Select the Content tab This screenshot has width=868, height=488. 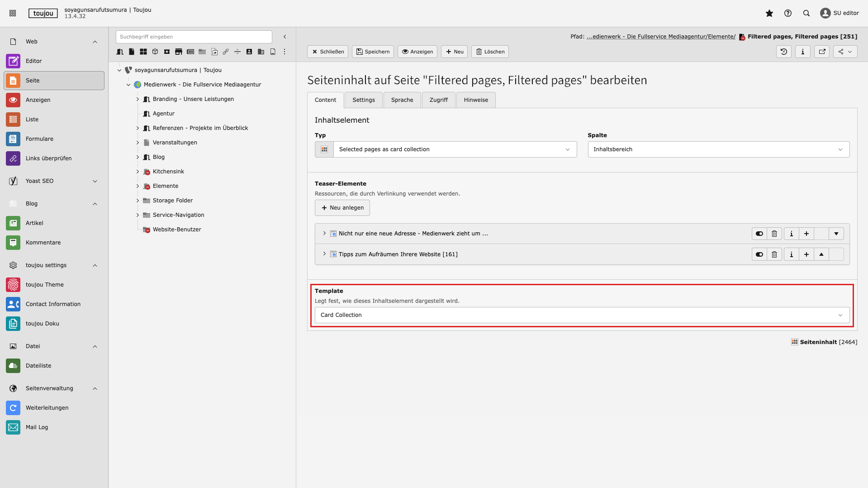click(326, 100)
